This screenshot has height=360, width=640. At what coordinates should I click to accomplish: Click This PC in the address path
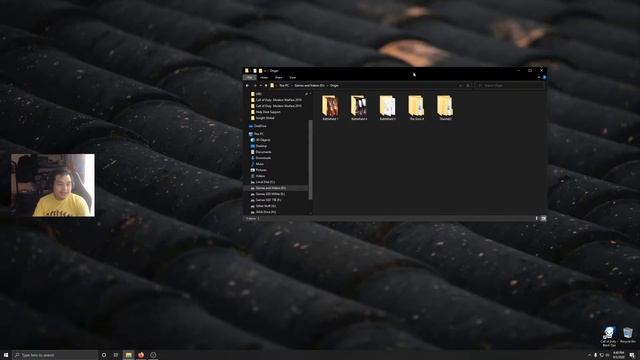284,85
